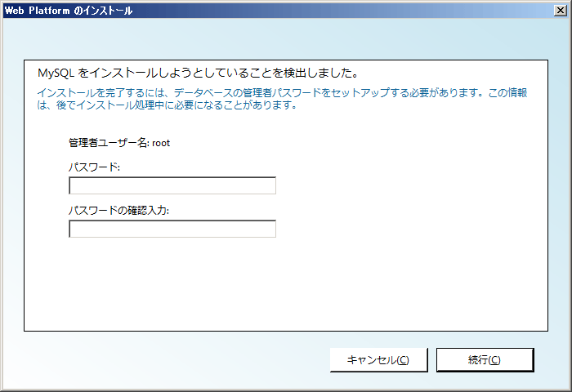Select the パスワードの確認入力: label
The width and height of the screenshot is (572, 392).
(119, 211)
